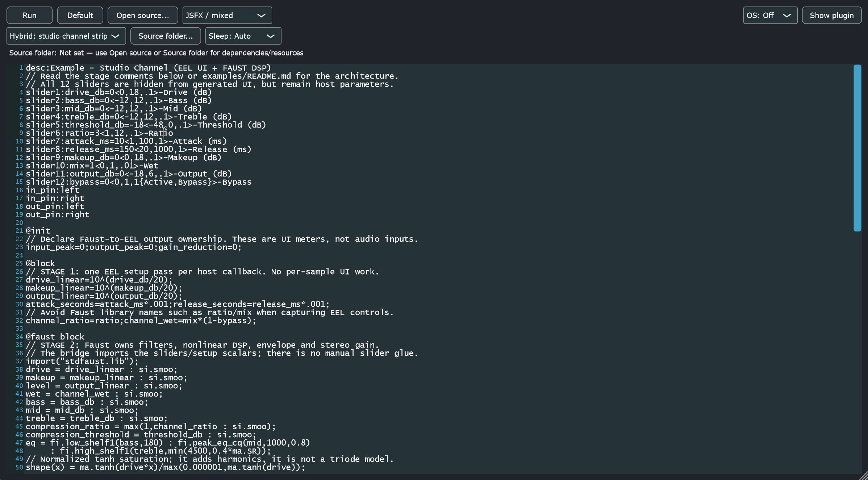Click the shape(x) = ma.tanh line
The image size is (868, 480).
click(x=165, y=467)
